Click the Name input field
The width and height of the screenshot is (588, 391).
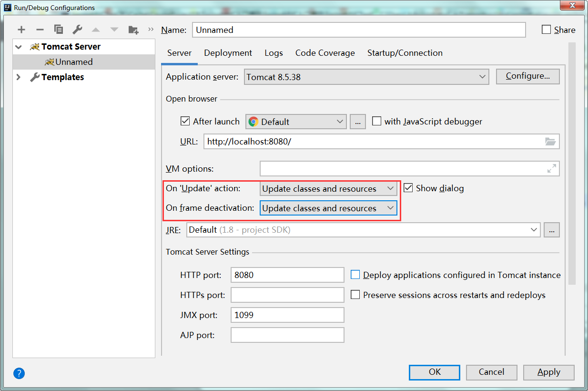[x=359, y=30]
